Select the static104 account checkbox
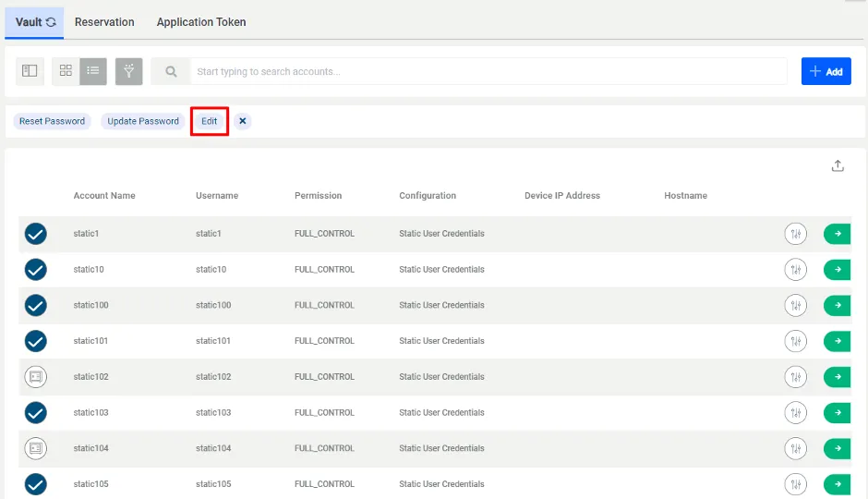 tap(35, 448)
